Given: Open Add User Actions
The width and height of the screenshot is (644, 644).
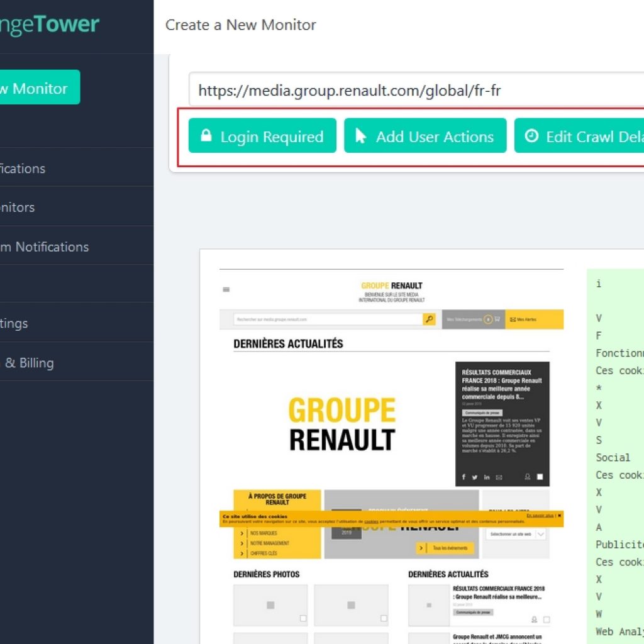Looking at the screenshot, I should (x=425, y=136).
